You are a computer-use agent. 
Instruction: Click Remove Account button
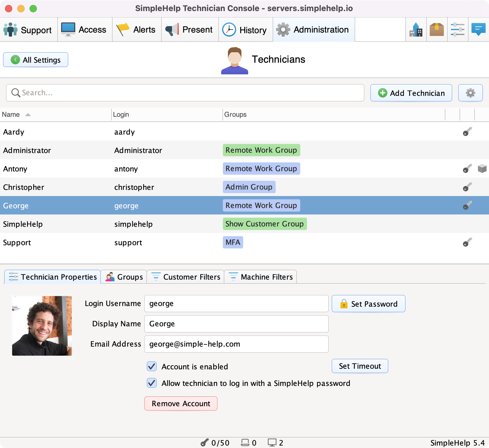tap(181, 403)
